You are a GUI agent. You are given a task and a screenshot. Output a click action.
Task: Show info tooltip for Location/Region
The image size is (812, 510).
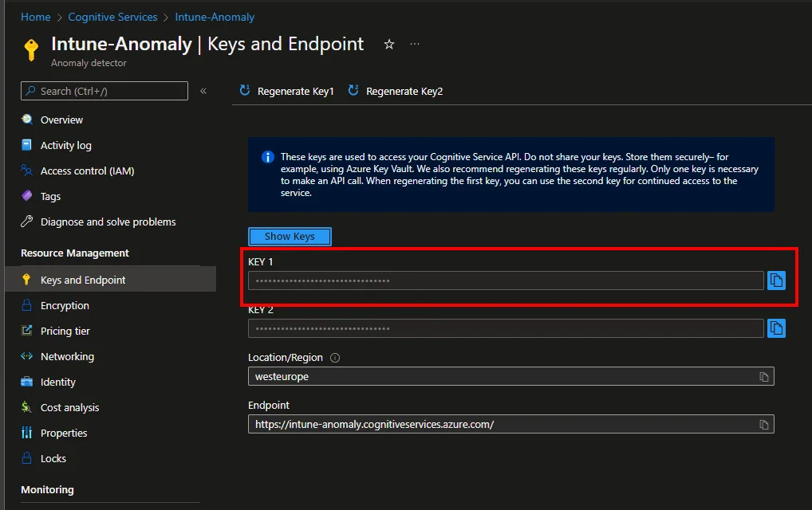335,358
